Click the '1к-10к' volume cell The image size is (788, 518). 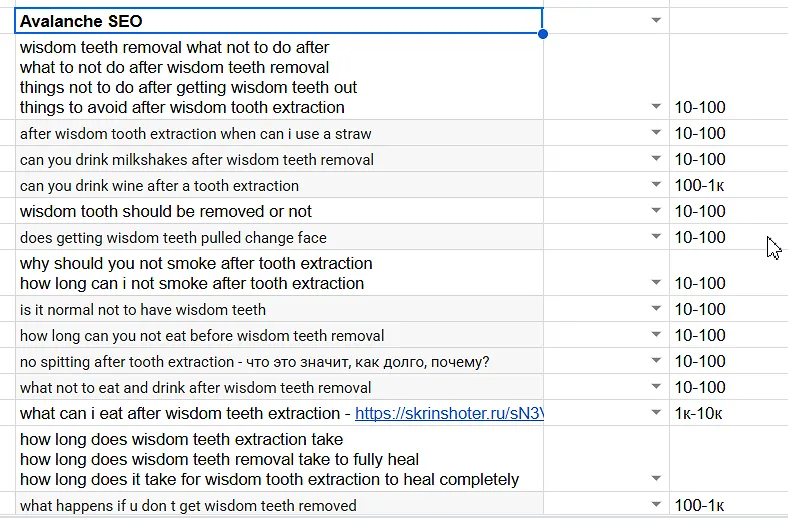pyautogui.click(x=699, y=414)
